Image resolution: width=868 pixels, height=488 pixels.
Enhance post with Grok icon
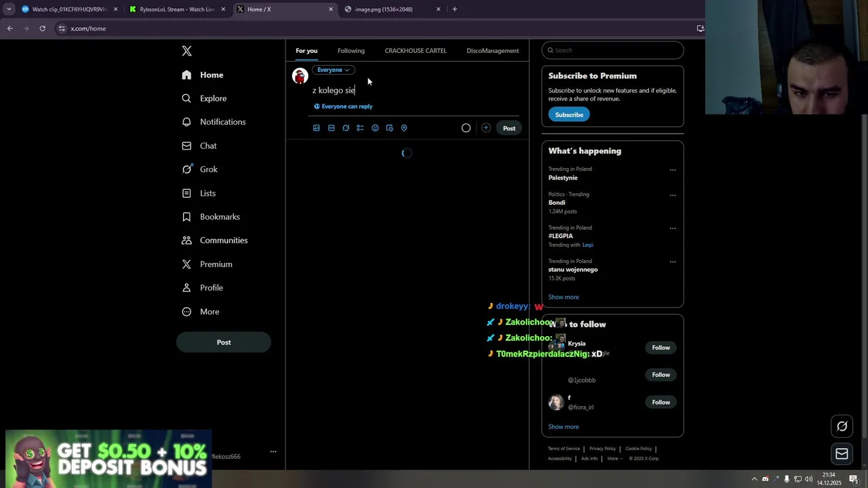point(346,128)
